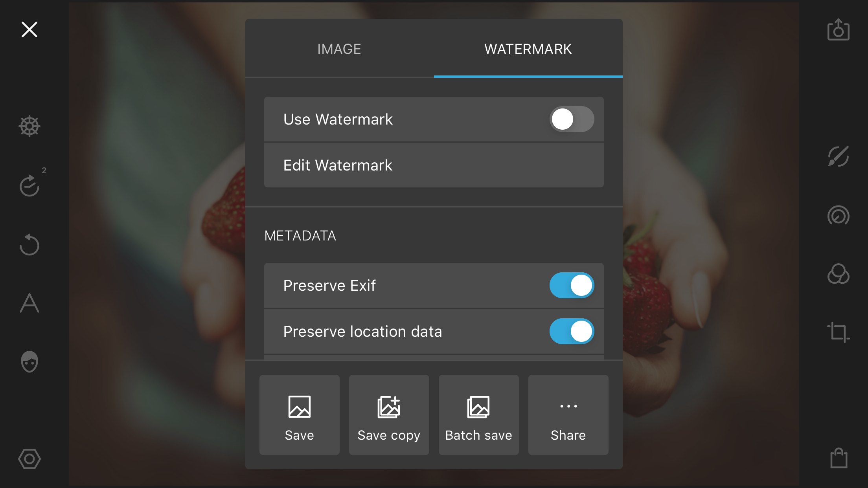This screenshot has width=868, height=488.
Task: Open the ship wheel adjustments icon
Action: [x=29, y=127]
